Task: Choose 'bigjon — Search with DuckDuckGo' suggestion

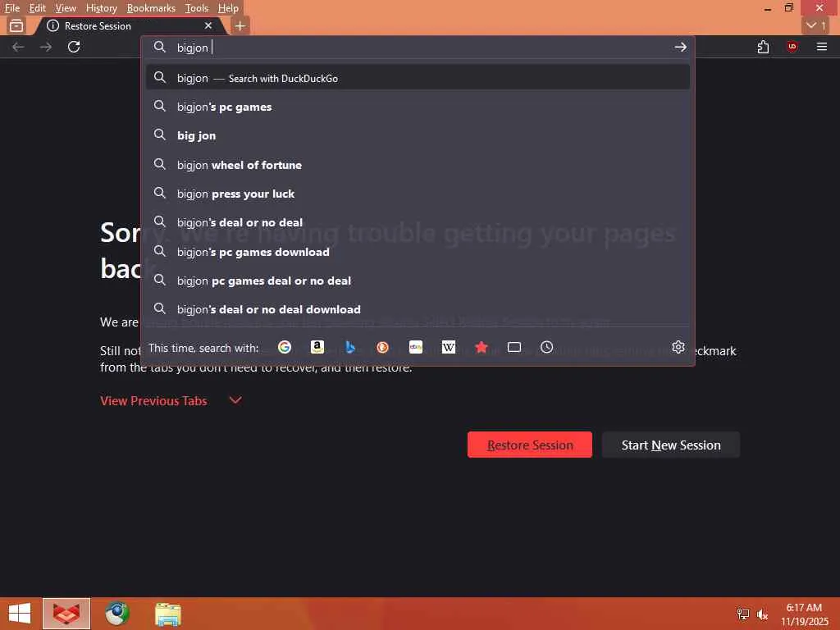Action: 418,78
